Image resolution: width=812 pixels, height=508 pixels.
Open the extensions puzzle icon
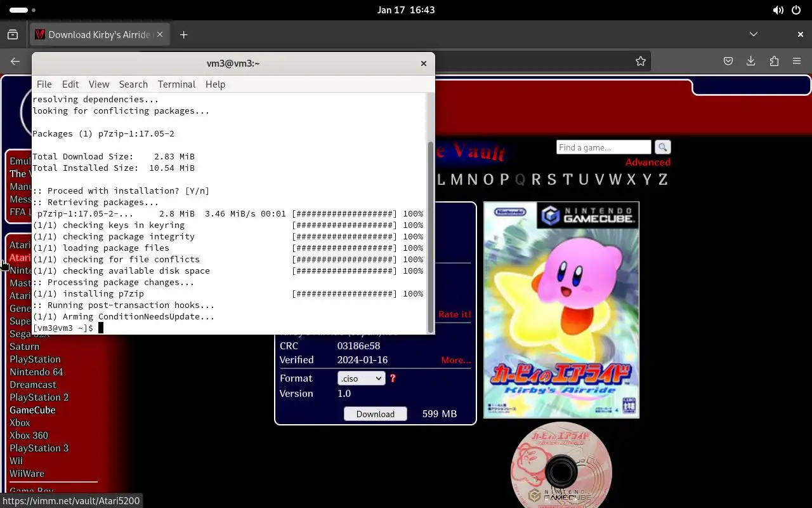click(x=774, y=61)
